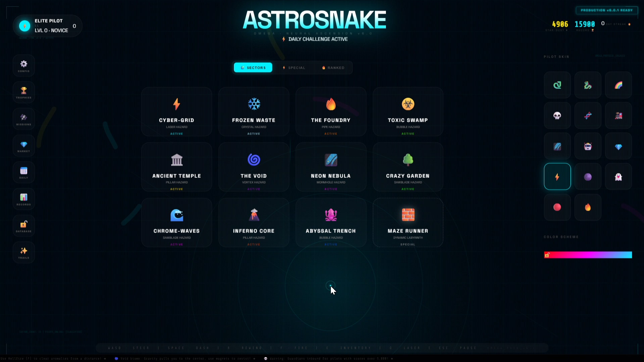Pick the Toxic Swamp sector
The width and height of the screenshot is (644, 362).
[x=408, y=112]
